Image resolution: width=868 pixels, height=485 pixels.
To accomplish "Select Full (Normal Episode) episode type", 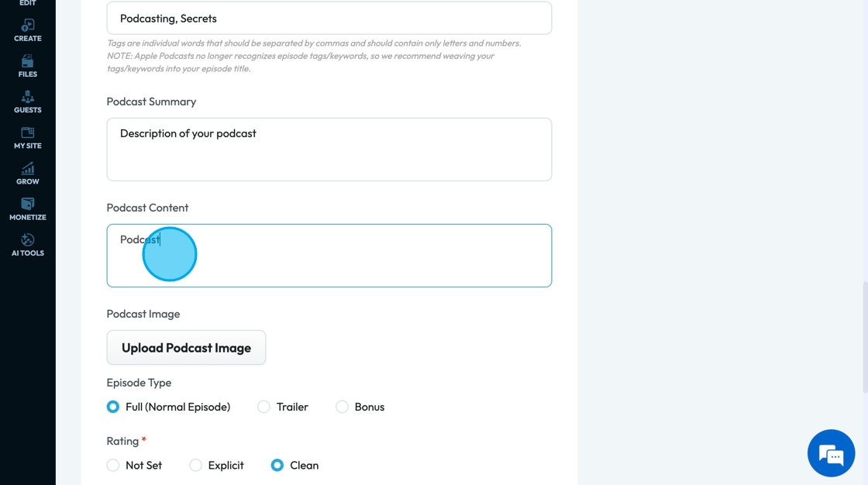I will click(x=113, y=407).
